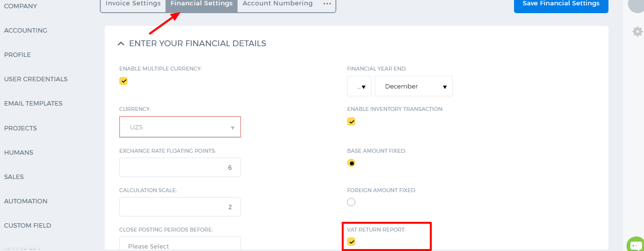Select the Foreign Amount Fixed radio button
The width and height of the screenshot is (644, 251).
(x=351, y=202)
